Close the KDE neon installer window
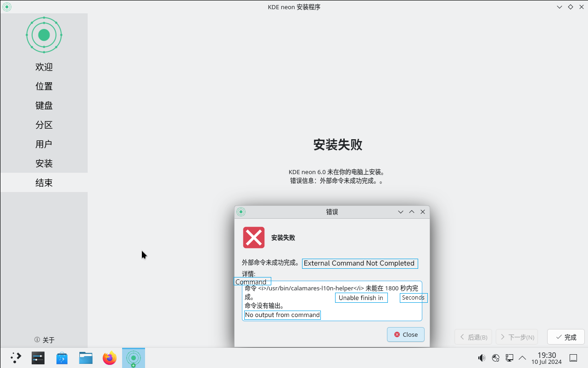 pos(582,7)
